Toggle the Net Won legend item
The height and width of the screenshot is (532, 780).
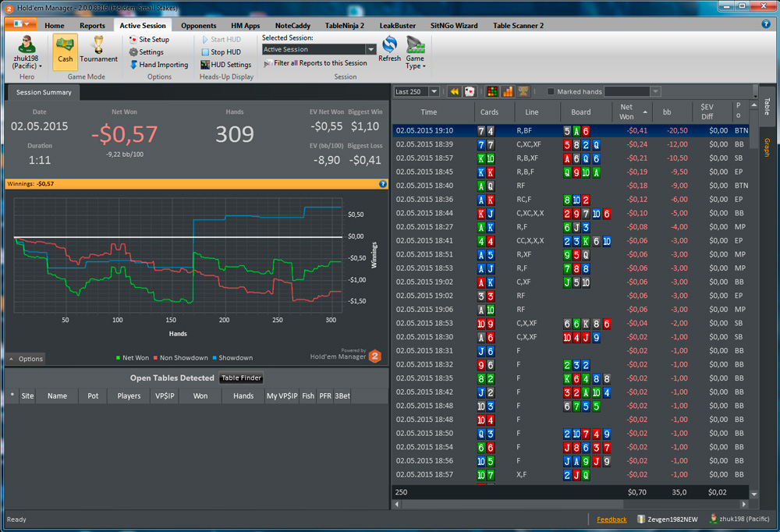coord(133,358)
